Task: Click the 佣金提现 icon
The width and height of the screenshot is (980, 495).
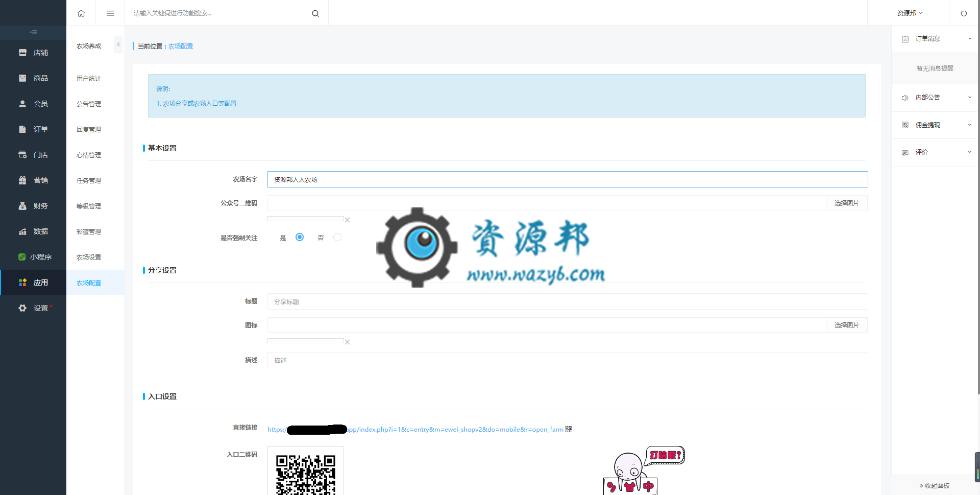Action: point(905,125)
